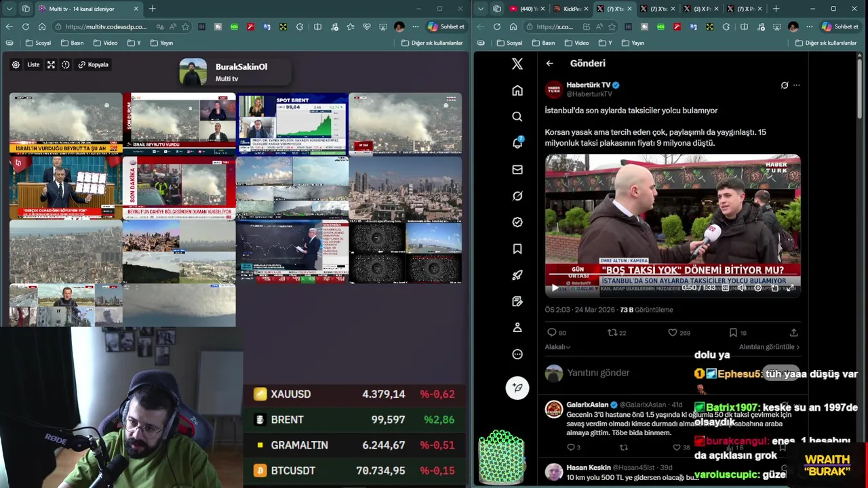Open X bookmarks in sidebar
Image resolution: width=868 pixels, height=488 pixels.
coord(517,249)
